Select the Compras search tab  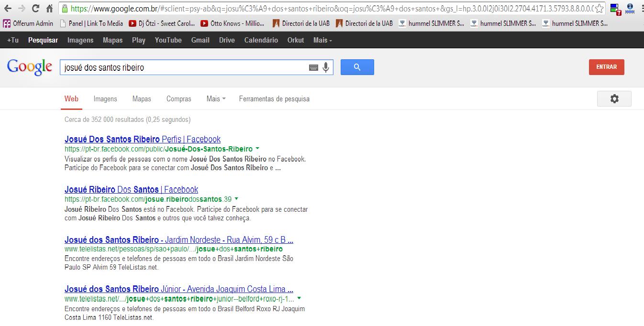178,99
